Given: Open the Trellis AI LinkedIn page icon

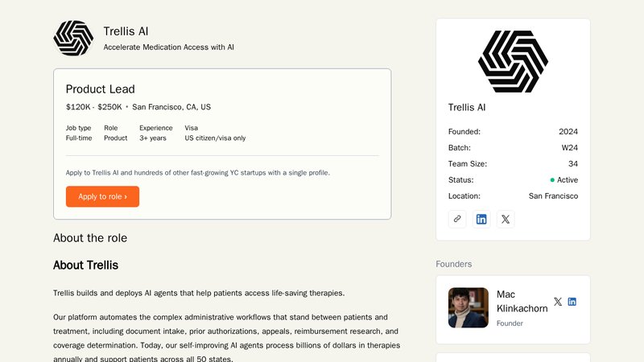Looking at the screenshot, I should pyautogui.click(x=481, y=219).
